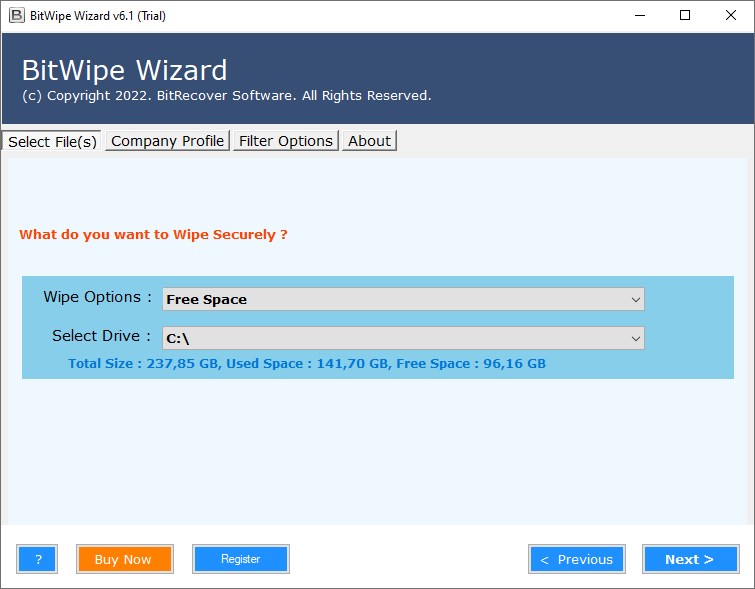Click the BitWipe app icon in title bar
Viewport: 755px width, 589px height.
[x=16, y=15]
